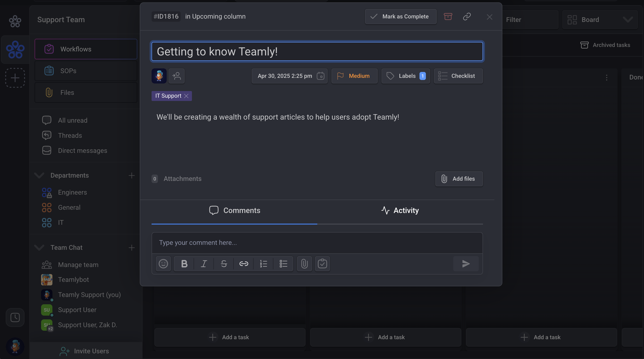Viewport: 644px width, 359px height.
Task: Attach a file via comment paperclip icon
Action: click(304, 263)
